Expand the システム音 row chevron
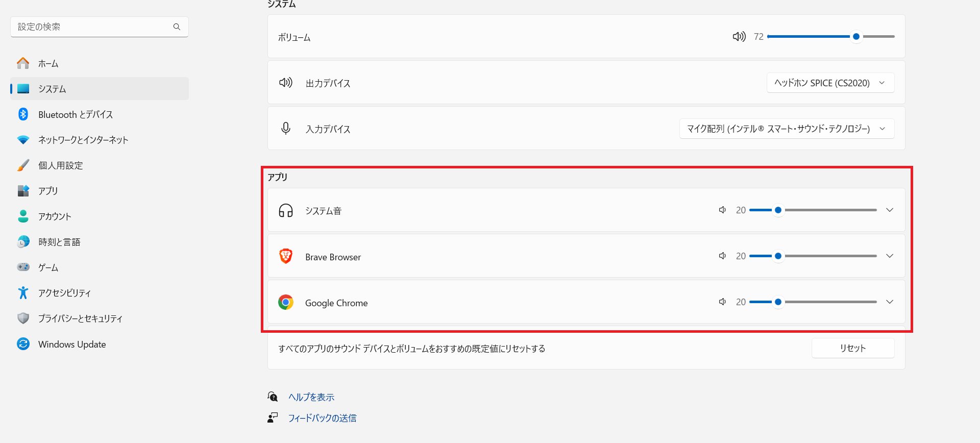 890,210
